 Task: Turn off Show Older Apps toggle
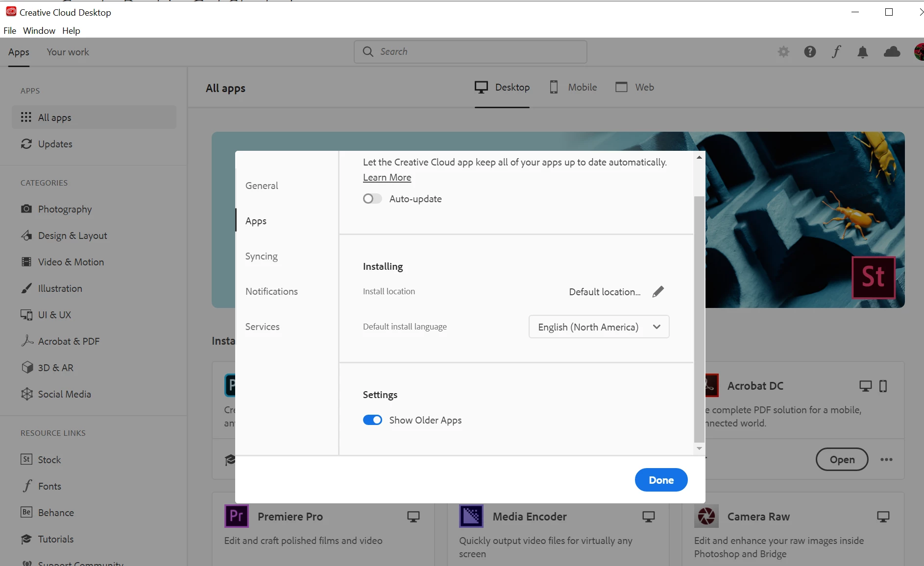pos(372,420)
